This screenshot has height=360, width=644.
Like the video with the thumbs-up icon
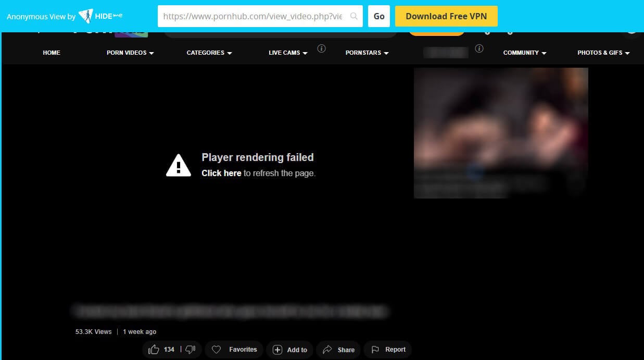click(154, 350)
